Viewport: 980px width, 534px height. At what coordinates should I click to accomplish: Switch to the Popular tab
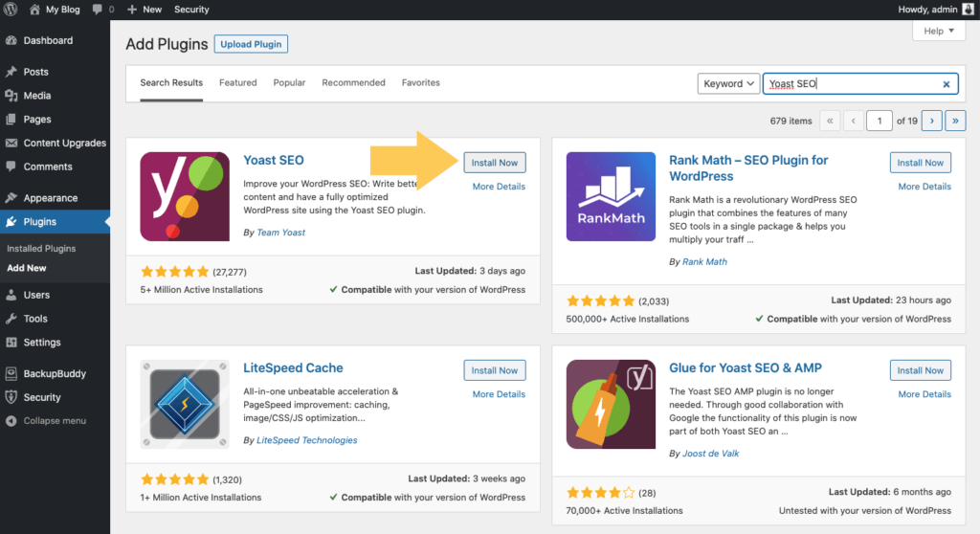(289, 82)
